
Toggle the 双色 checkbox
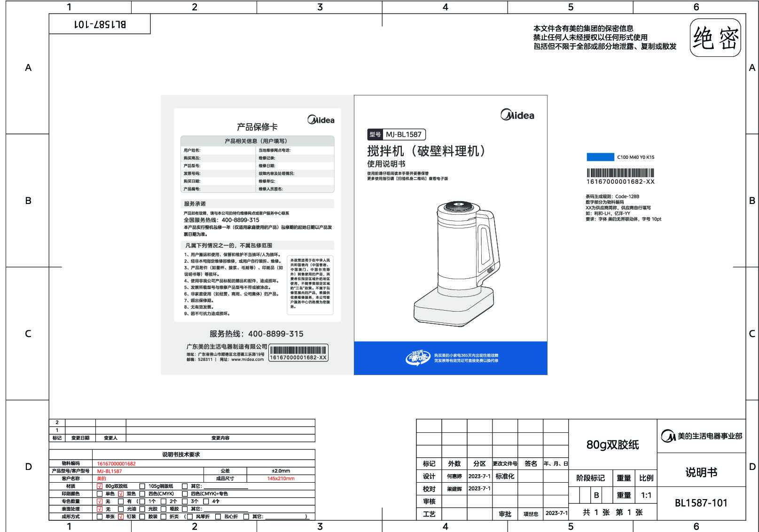[121, 494]
